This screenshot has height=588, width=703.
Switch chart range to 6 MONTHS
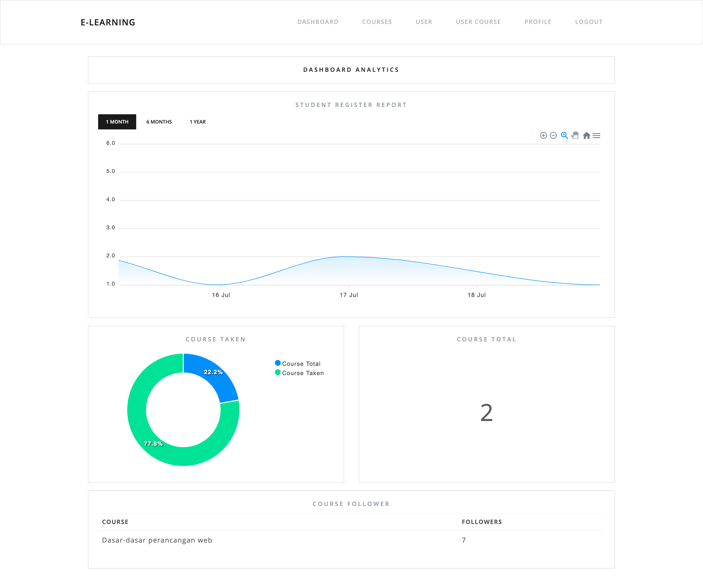(159, 122)
